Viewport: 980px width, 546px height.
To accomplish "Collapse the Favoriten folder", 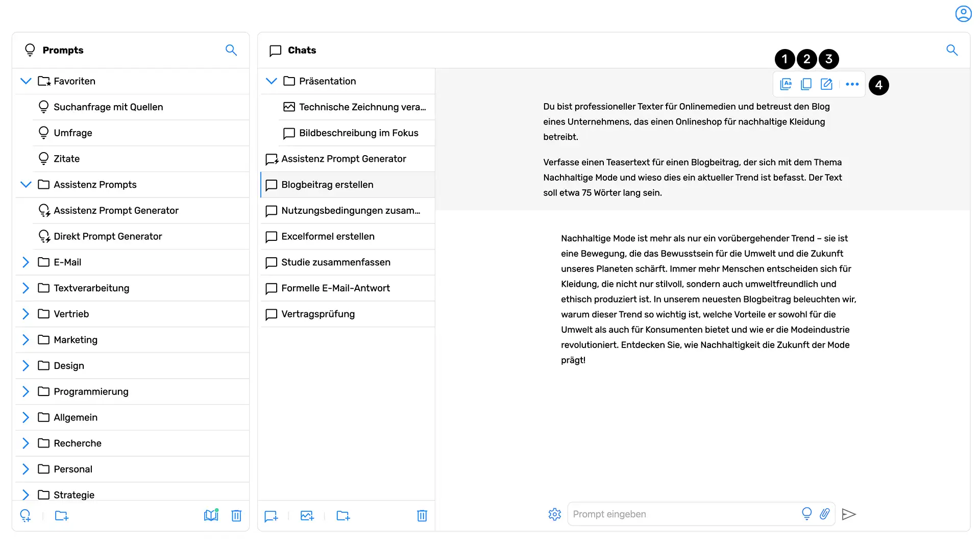I will pyautogui.click(x=26, y=81).
